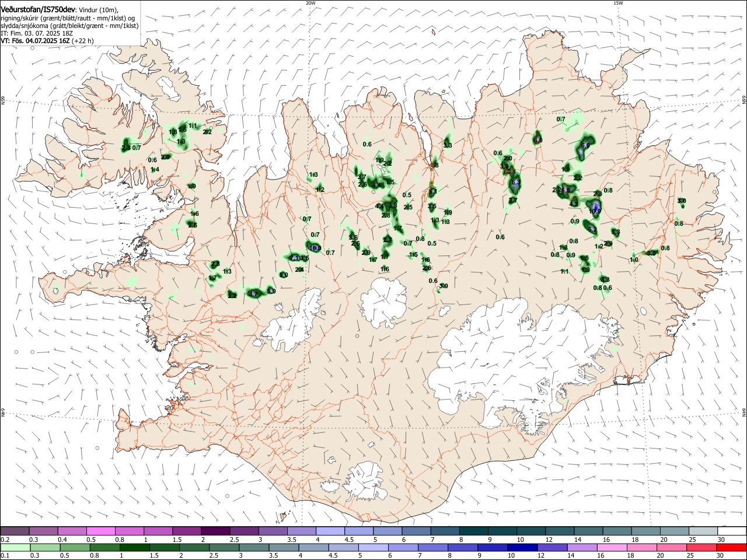Click the Hofsjökull glacier white area in central Iceland

pyautogui.click(x=384, y=303)
